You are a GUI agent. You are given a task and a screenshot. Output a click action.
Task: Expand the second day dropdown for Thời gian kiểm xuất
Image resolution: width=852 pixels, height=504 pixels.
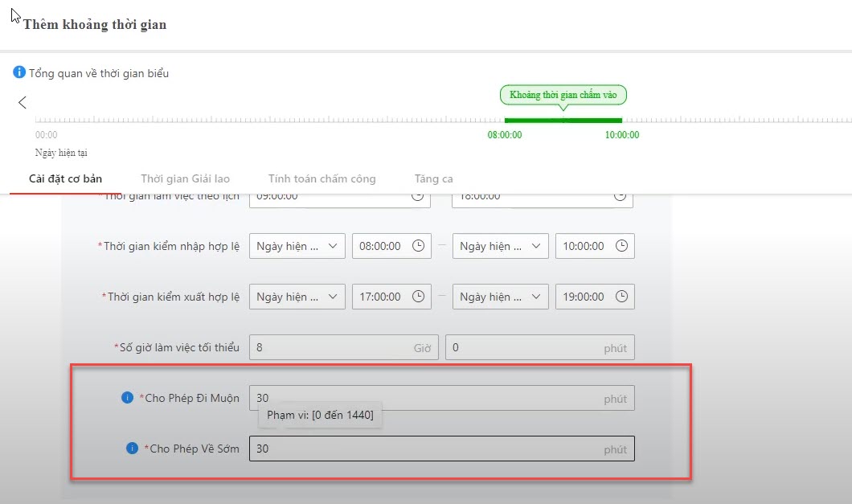500,297
